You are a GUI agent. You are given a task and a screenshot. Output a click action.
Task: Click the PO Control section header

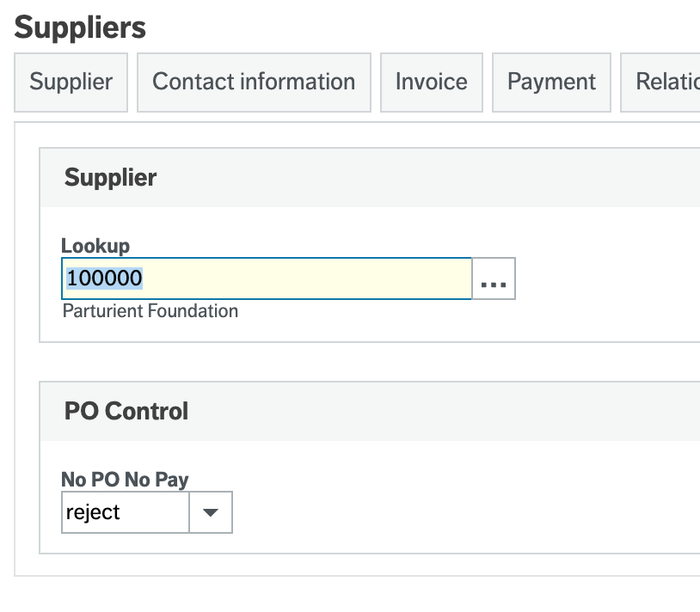coord(126,411)
